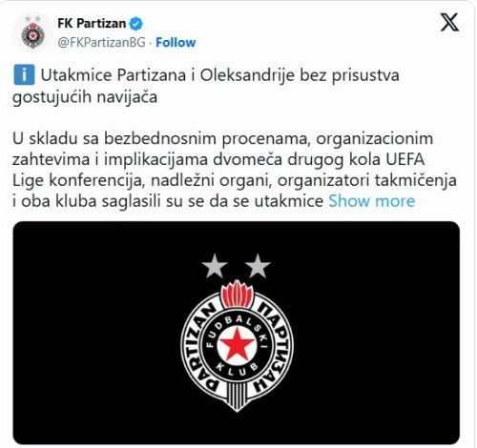Open the attached Partizan crest image

point(237,333)
